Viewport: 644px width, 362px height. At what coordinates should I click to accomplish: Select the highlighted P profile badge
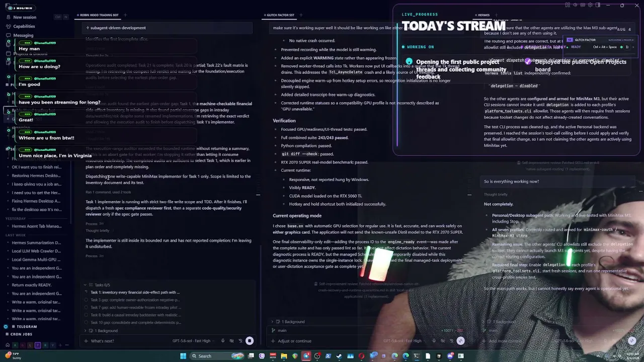pos(37,345)
